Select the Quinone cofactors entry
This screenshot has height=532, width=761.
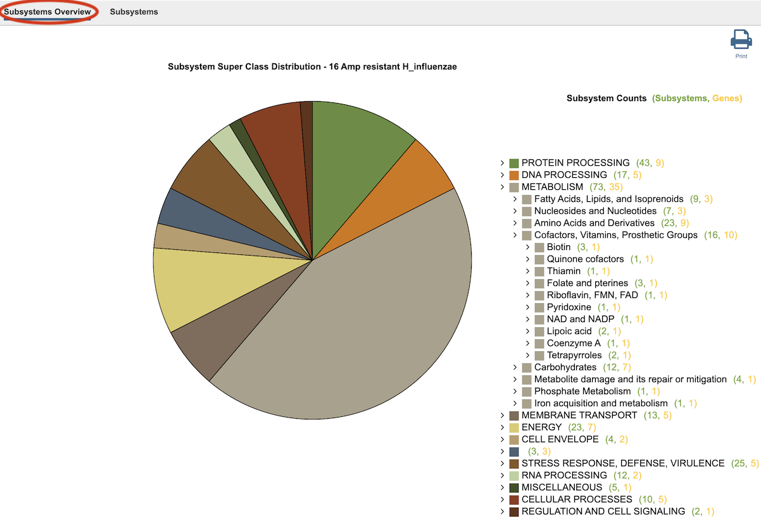(x=585, y=259)
